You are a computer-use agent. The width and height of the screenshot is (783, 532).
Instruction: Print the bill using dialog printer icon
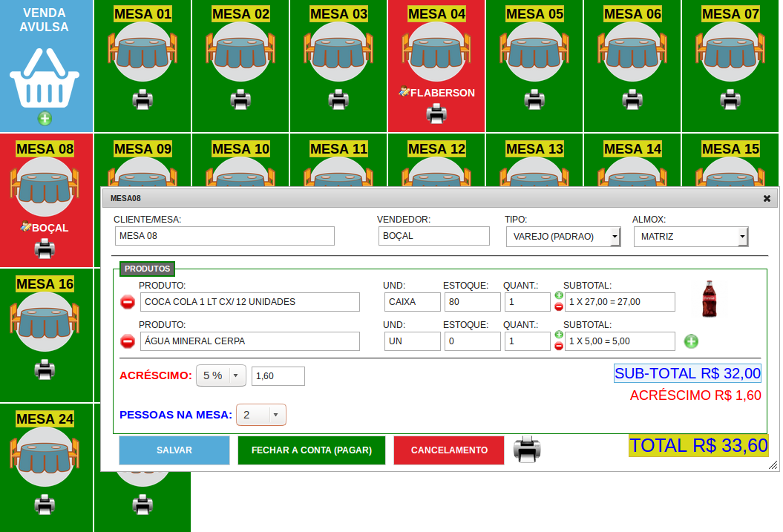527,449
